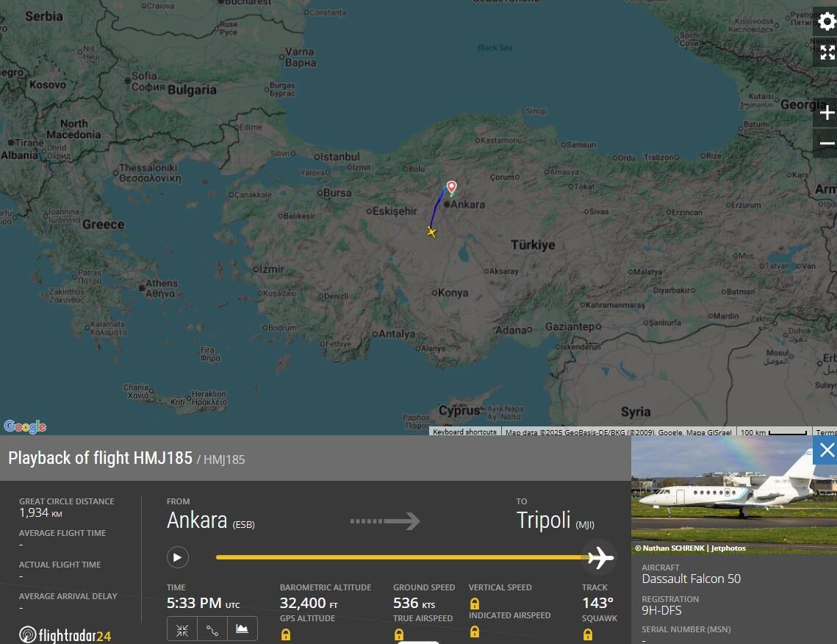
Task: Click the yellow aircraft icon on the map
Action: coord(431,232)
